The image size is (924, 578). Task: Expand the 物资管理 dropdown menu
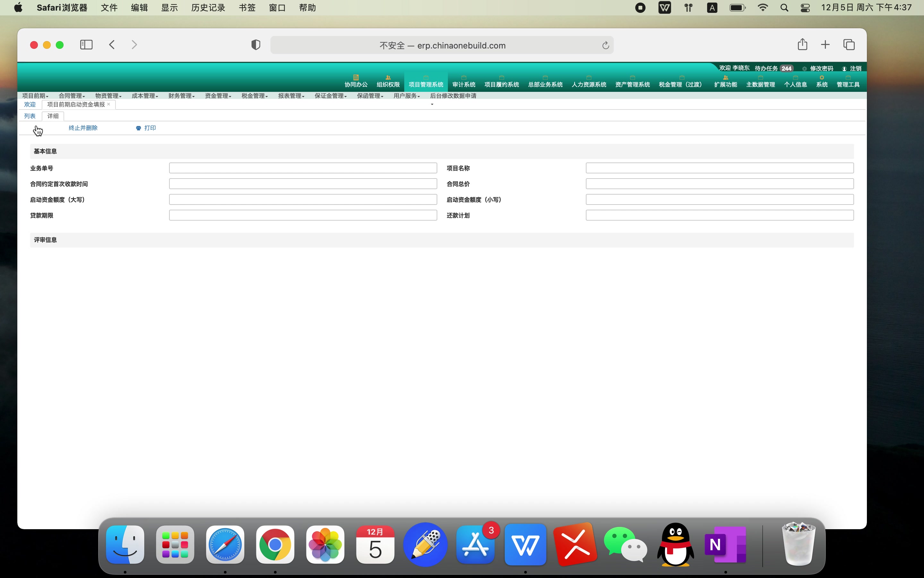[x=108, y=96]
